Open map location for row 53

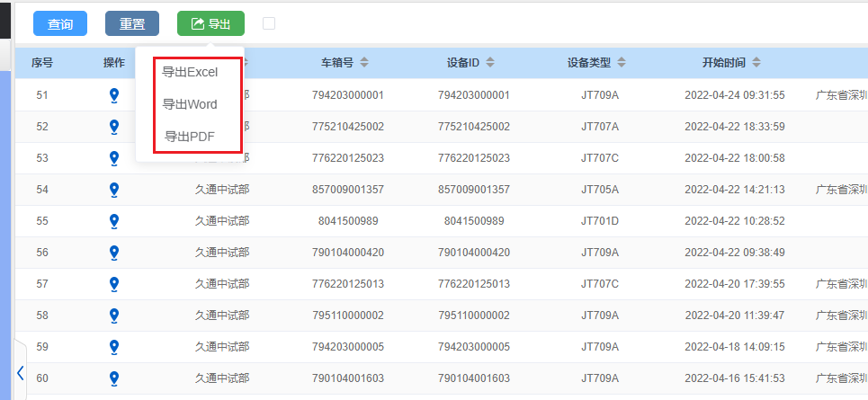coord(114,158)
